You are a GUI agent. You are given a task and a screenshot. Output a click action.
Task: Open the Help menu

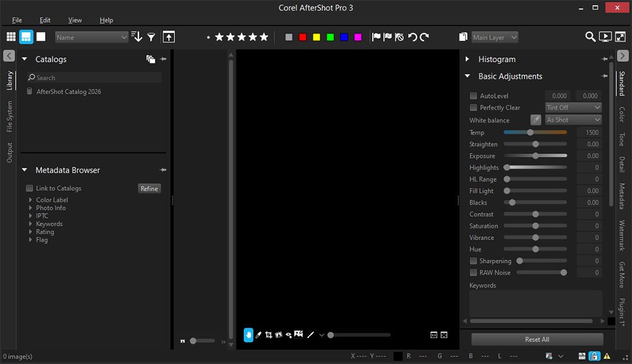[x=106, y=20]
